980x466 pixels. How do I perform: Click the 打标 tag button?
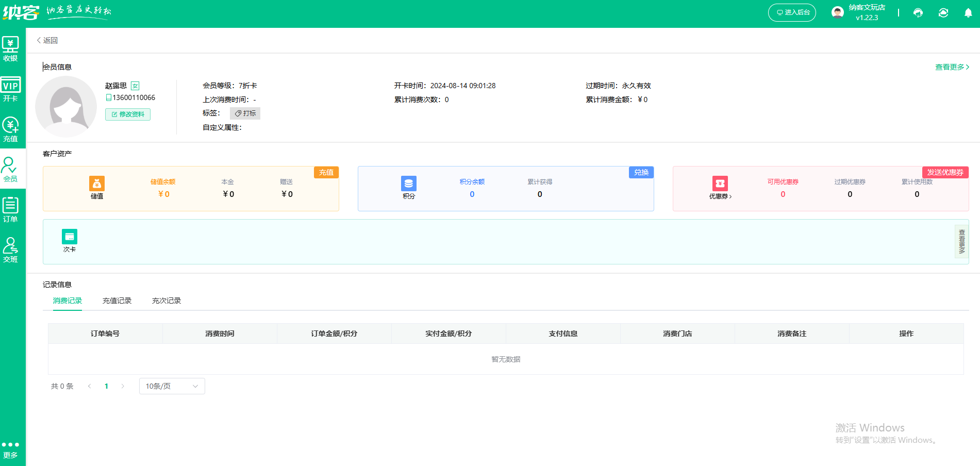click(x=245, y=113)
